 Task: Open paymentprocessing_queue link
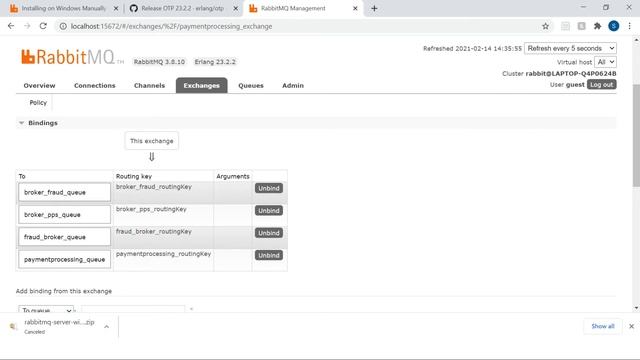click(x=64, y=260)
